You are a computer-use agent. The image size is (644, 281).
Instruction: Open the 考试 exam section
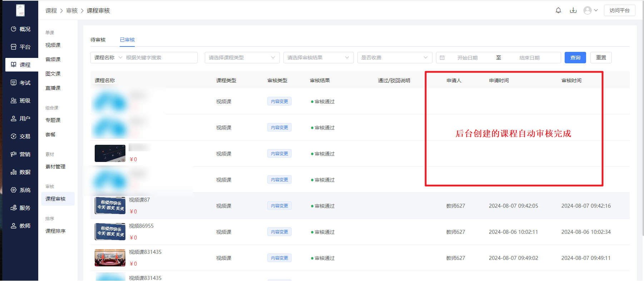click(21, 83)
